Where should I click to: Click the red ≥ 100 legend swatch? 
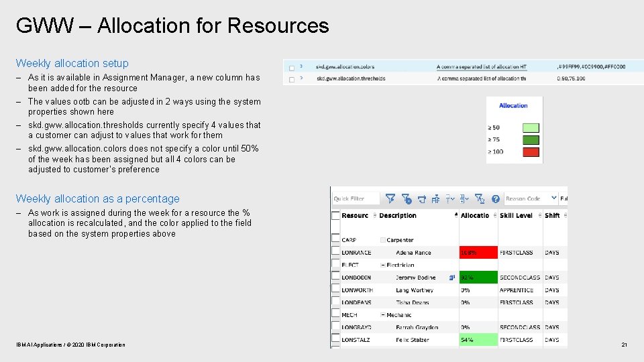531,152
